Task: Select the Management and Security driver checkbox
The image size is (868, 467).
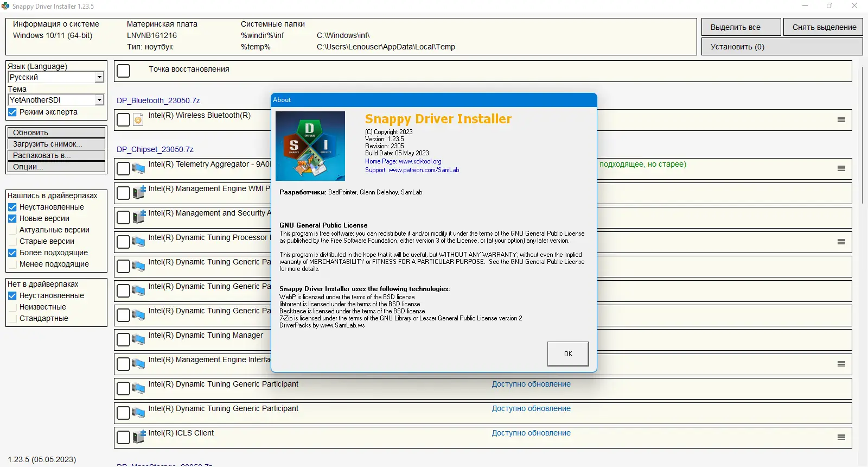Action: click(124, 217)
